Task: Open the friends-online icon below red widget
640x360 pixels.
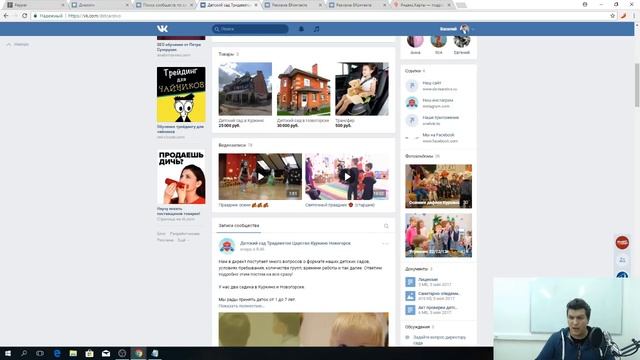Action: coord(622,260)
